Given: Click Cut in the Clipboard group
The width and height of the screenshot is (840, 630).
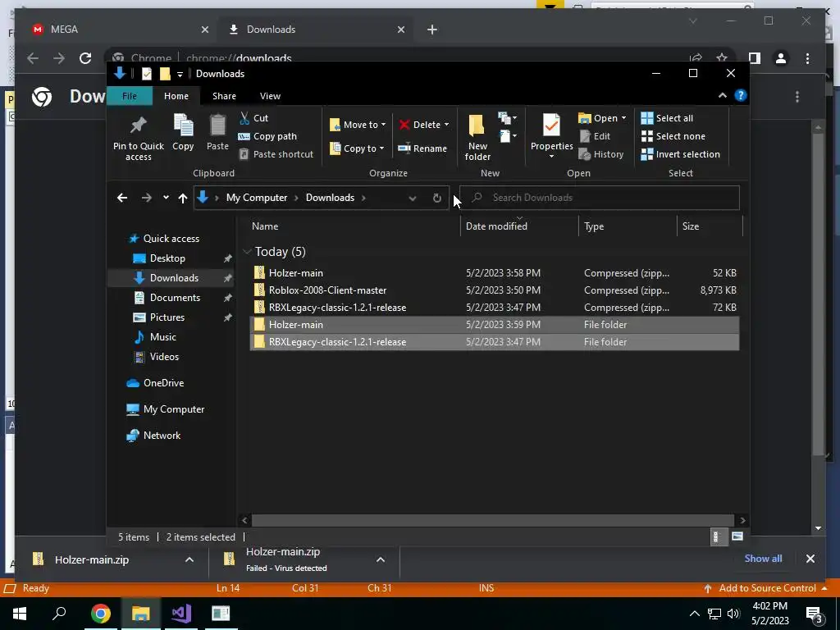Looking at the screenshot, I should click(254, 118).
